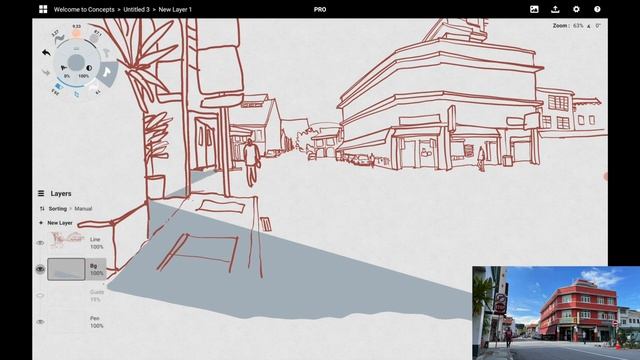The image size is (640, 360).
Task: Click the Bg layer name
Action: (x=94, y=266)
